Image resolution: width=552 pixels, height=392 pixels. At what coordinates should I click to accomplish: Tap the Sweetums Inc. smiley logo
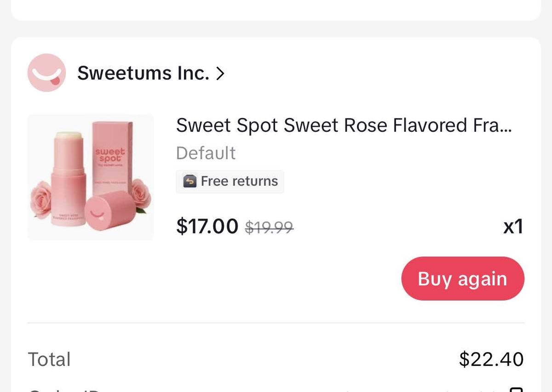coord(46,73)
